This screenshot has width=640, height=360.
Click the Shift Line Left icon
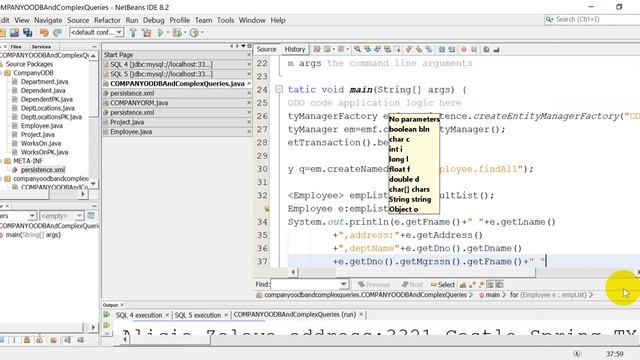coord(441,49)
